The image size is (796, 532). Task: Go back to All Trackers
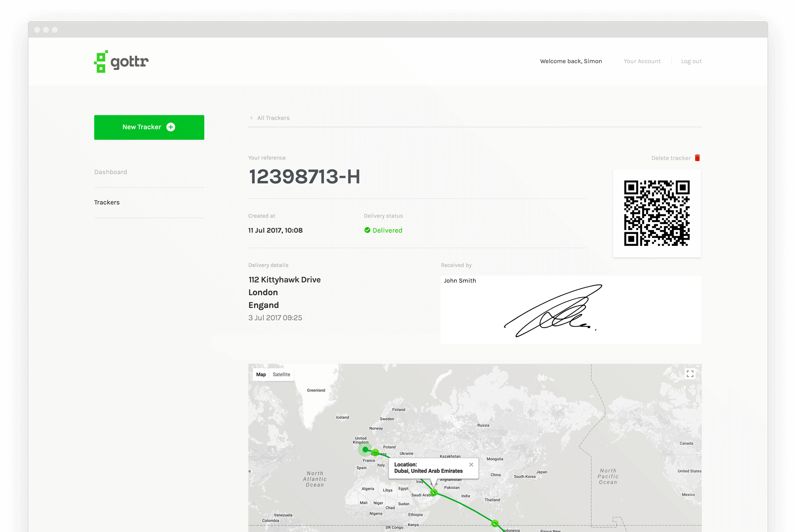click(273, 118)
